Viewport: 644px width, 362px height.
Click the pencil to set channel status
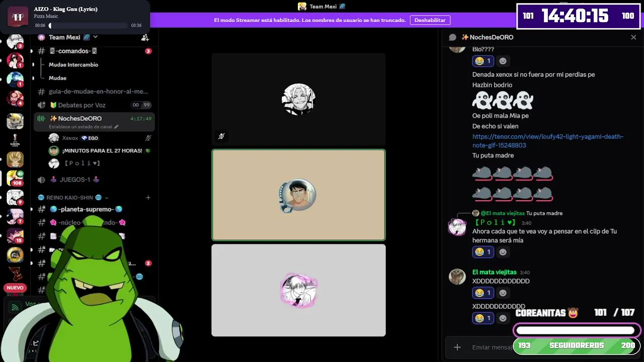tap(116, 127)
